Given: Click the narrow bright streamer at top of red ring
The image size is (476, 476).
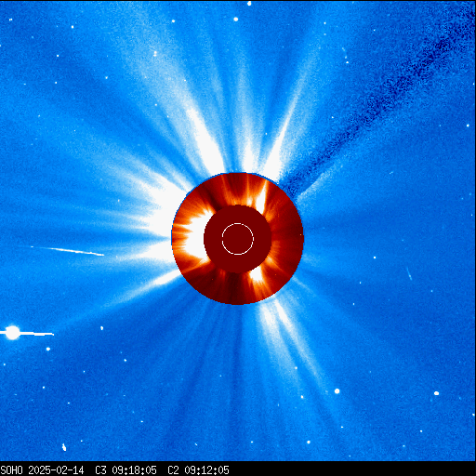Looking at the screenshot, I should click(263, 195).
